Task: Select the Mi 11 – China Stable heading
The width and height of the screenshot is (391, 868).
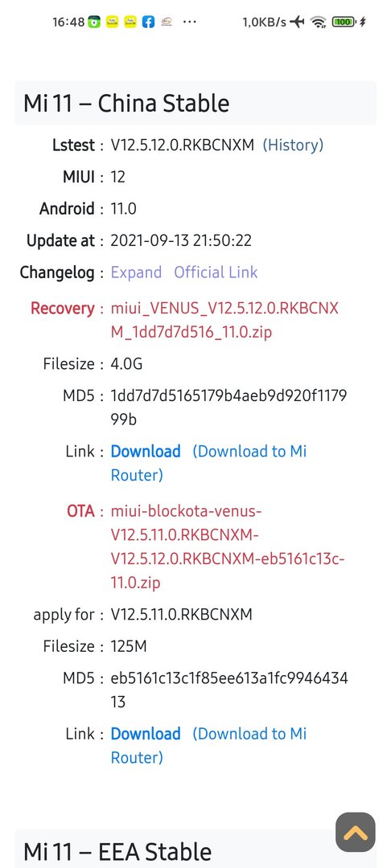Action: (126, 104)
